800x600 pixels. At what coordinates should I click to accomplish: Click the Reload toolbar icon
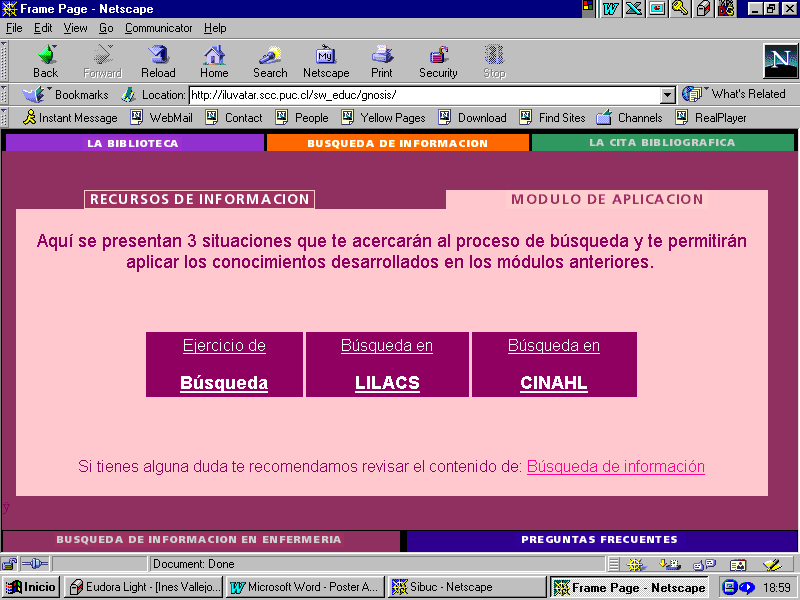click(158, 60)
